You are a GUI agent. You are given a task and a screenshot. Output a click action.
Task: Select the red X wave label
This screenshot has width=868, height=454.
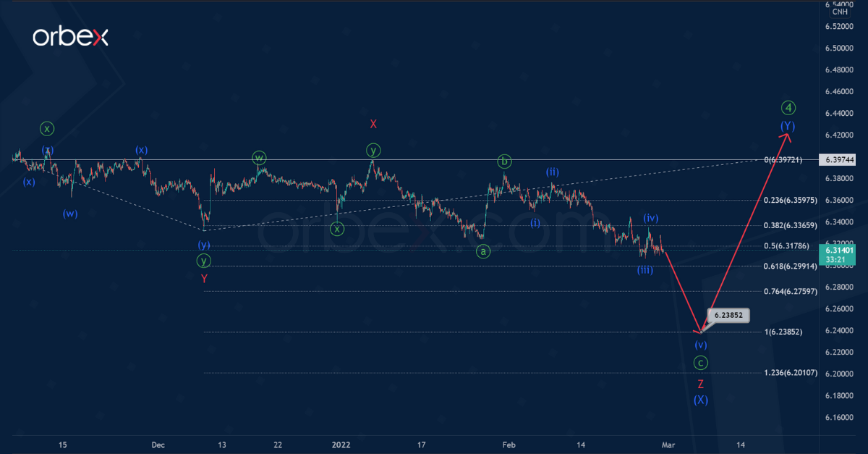373,124
